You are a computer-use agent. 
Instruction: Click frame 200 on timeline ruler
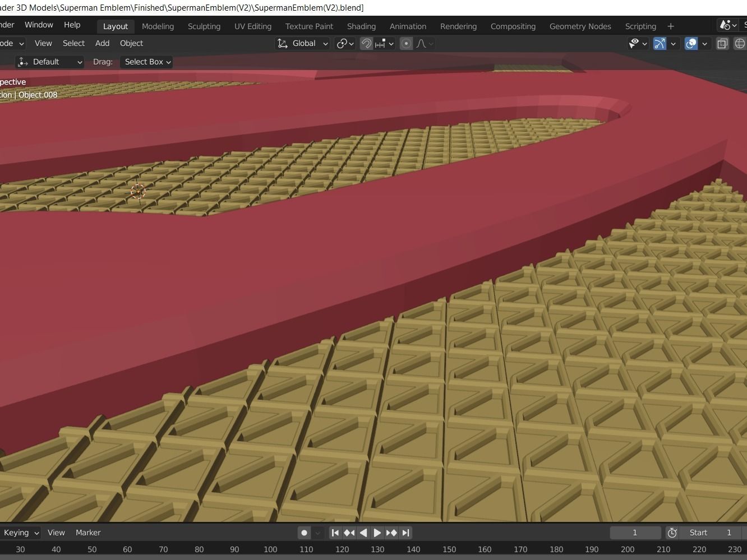628,549
